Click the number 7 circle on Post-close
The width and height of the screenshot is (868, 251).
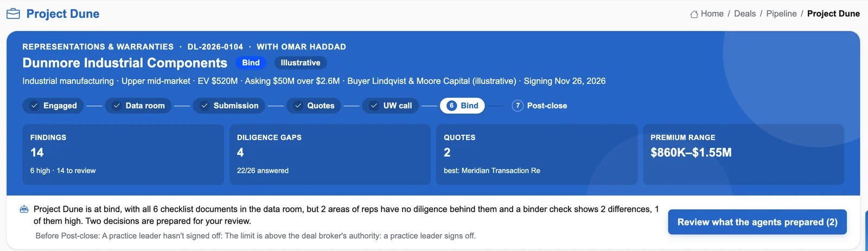tap(518, 106)
